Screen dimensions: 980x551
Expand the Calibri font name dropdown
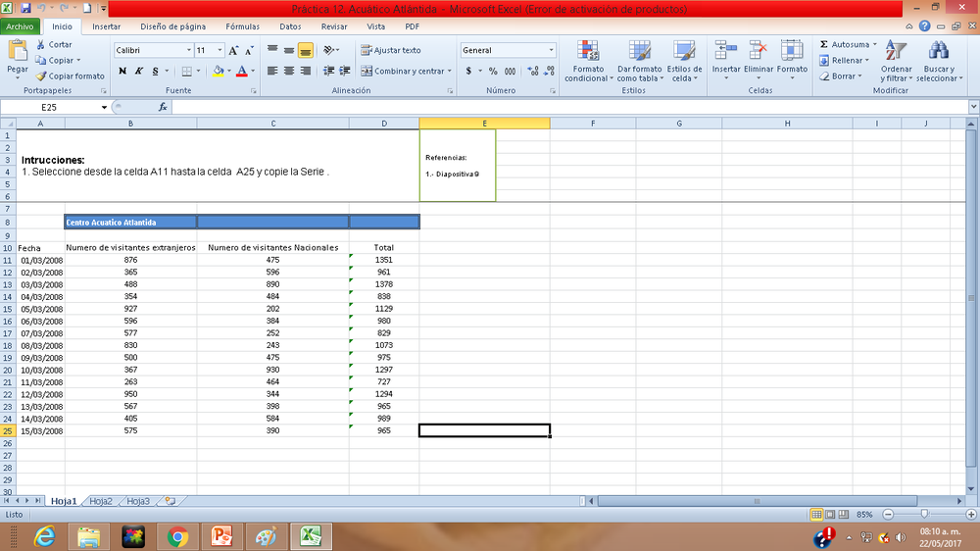click(188, 50)
